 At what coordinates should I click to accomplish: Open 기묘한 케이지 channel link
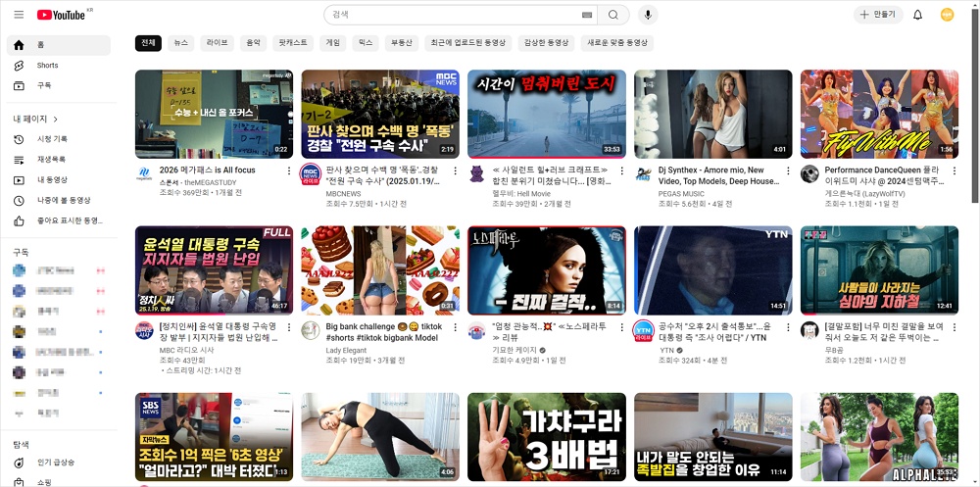(x=514, y=350)
